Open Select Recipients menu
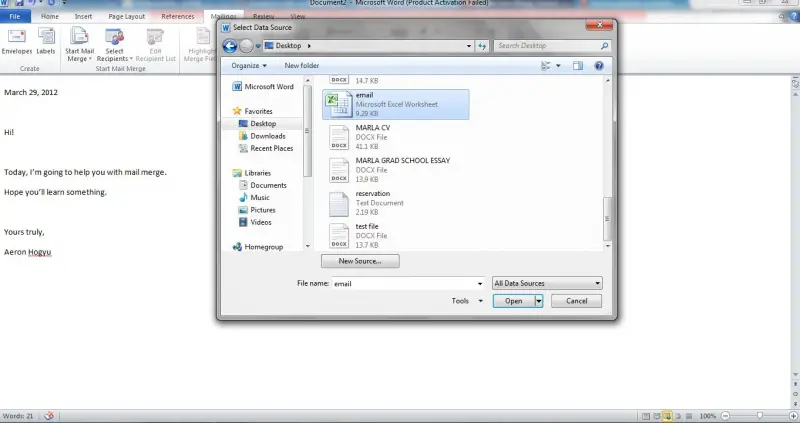The height and width of the screenshot is (423, 800). [114, 45]
